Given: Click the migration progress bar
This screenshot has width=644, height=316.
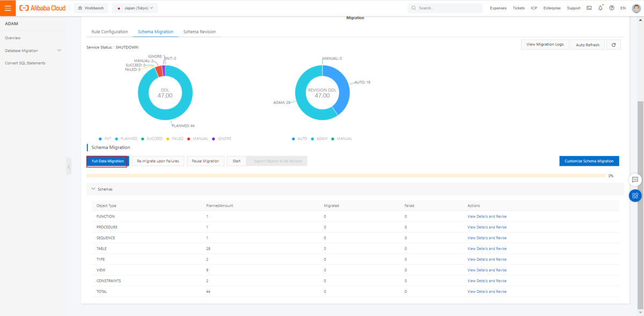Looking at the screenshot, I should click(345, 175).
